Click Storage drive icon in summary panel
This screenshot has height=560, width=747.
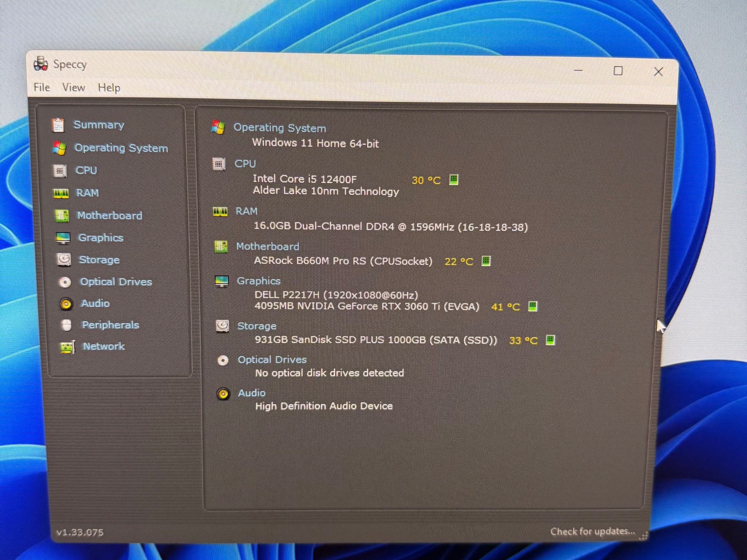(x=222, y=326)
